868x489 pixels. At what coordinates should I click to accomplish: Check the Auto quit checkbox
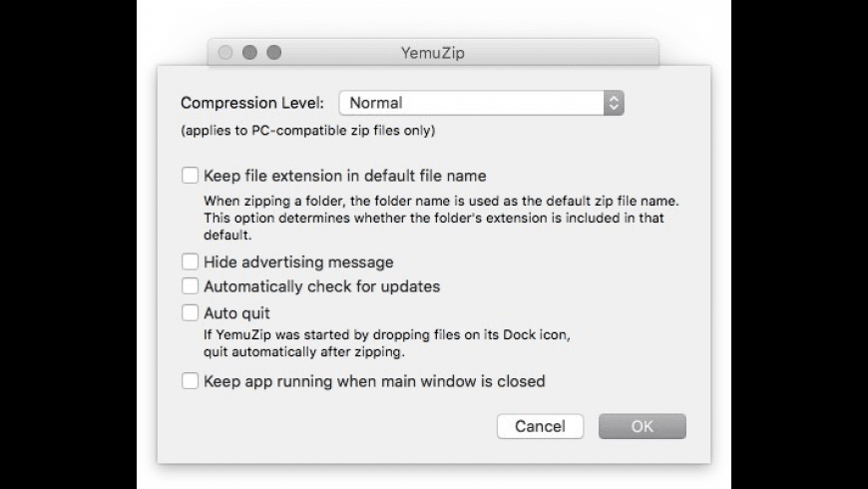[191, 313]
